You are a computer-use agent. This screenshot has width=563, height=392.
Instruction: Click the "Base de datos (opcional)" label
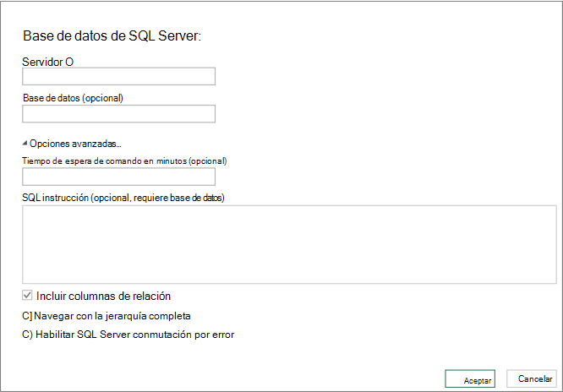(73, 98)
